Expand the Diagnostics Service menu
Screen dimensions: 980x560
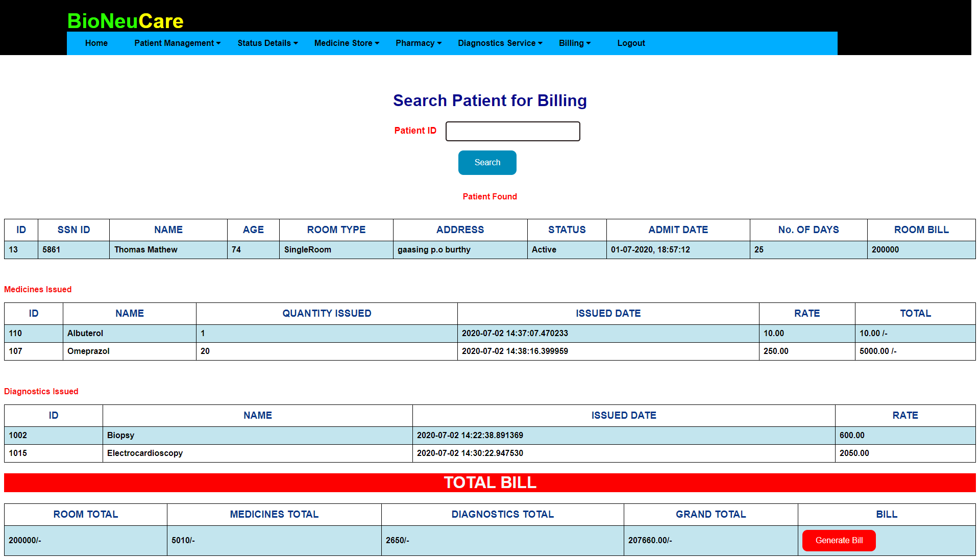point(500,43)
